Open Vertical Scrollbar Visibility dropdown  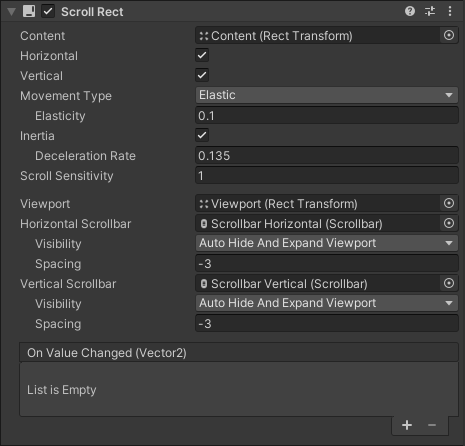point(327,303)
